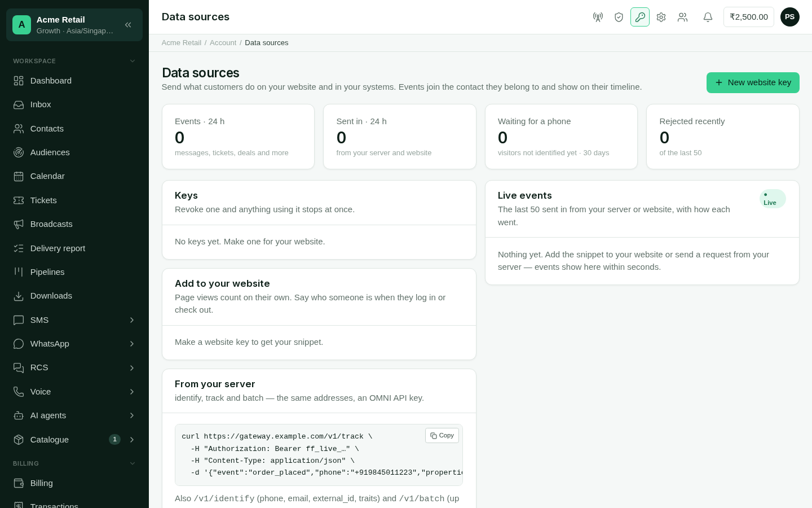812x508 pixels.
Task: Expand the RCS submenu
Action: (x=132, y=367)
